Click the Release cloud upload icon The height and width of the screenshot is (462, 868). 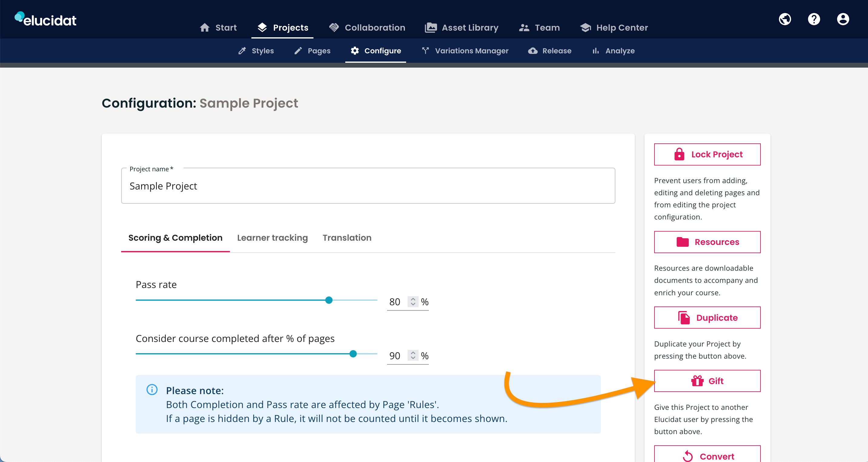pyautogui.click(x=533, y=51)
